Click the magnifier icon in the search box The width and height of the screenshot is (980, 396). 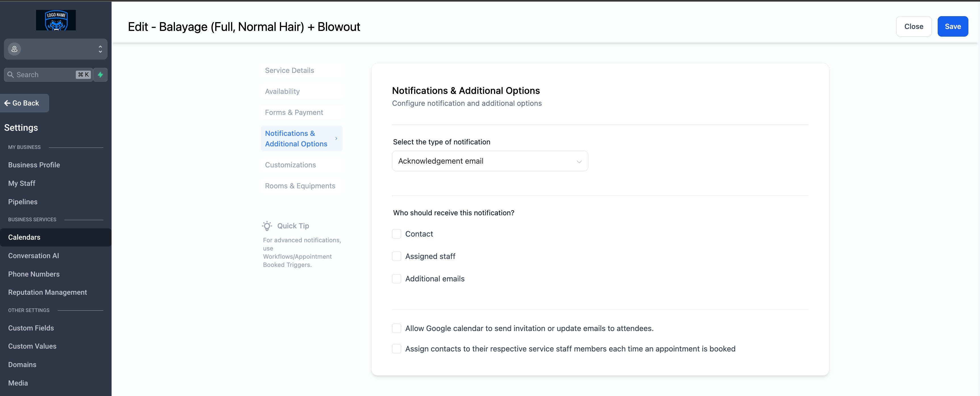[11, 75]
